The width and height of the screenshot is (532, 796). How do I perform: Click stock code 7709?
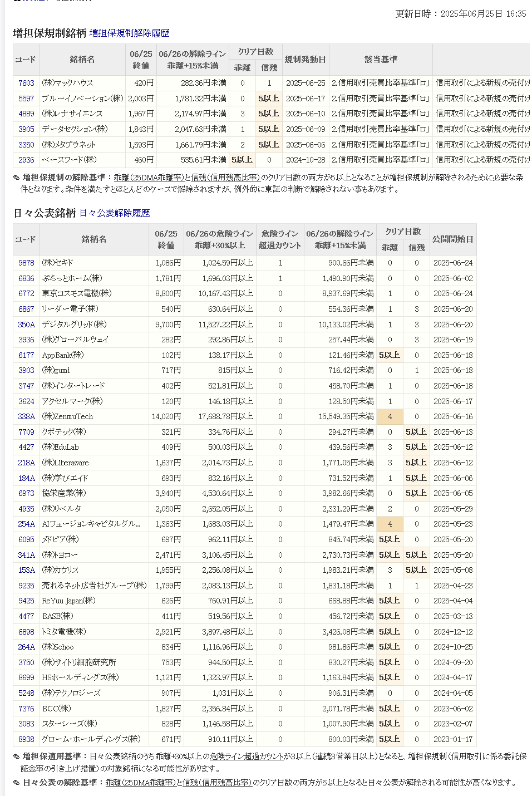tap(26, 432)
